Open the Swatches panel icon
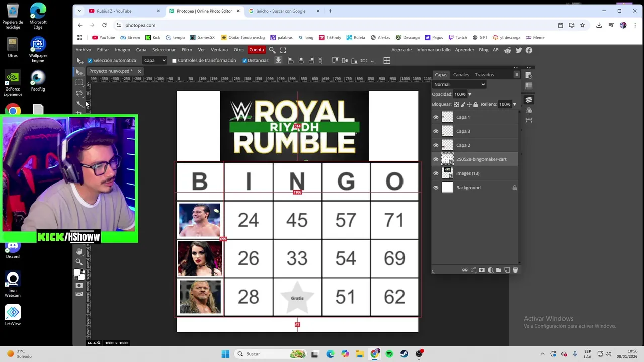644x362 pixels. click(x=529, y=86)
